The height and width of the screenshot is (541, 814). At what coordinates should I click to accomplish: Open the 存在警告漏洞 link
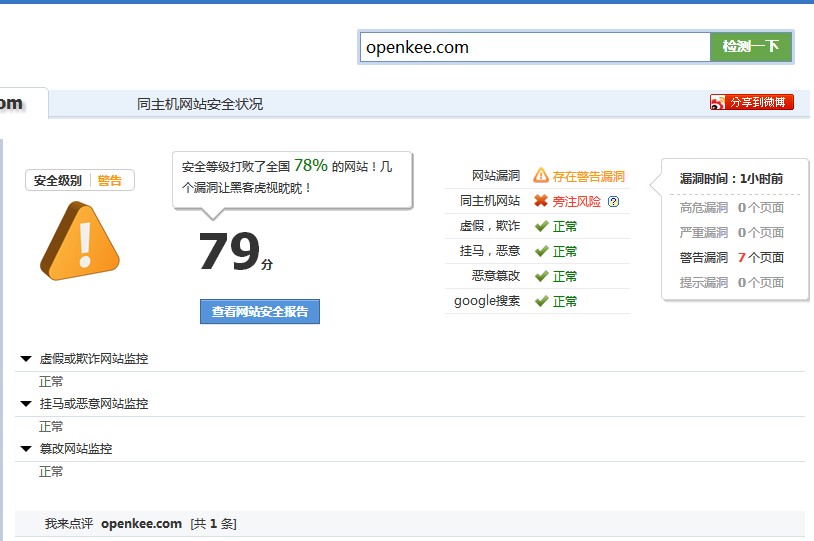[x=588, y=176]
